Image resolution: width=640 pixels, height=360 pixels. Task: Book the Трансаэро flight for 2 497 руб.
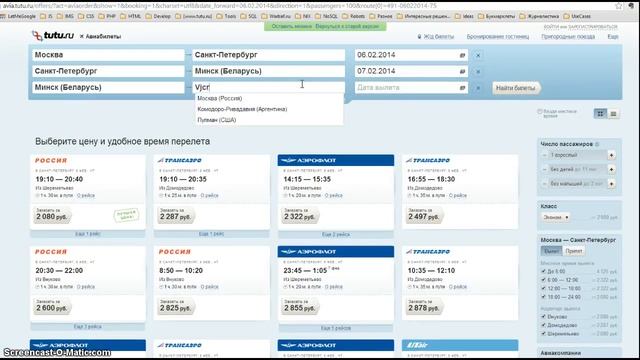pos(424,215)
